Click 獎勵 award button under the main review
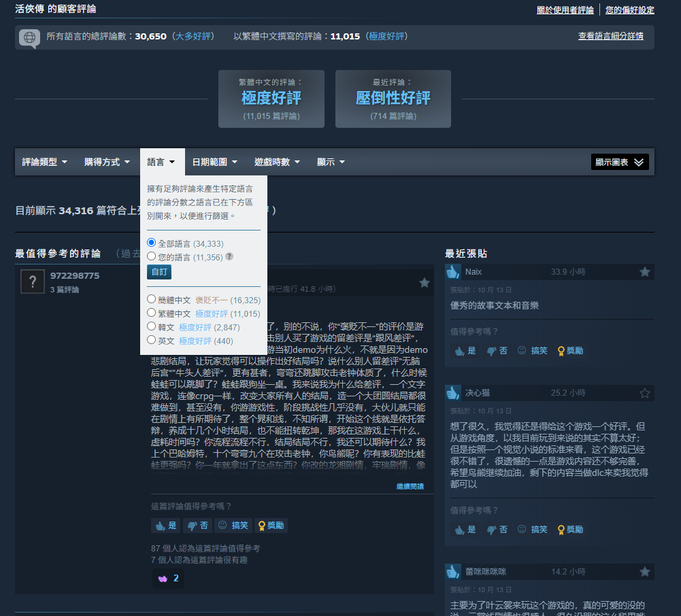681x616 pixels. [x=270, y=526]
